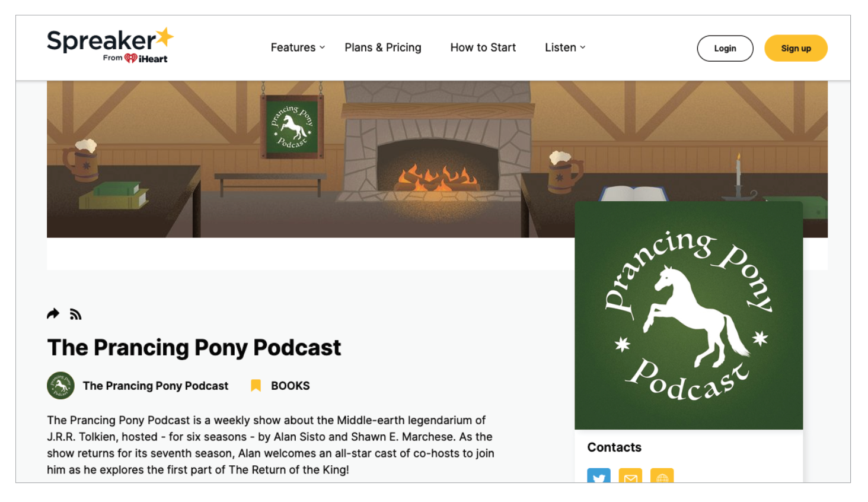Open the Twitter contact icon

pyautogui.click(x=599, y=475)
